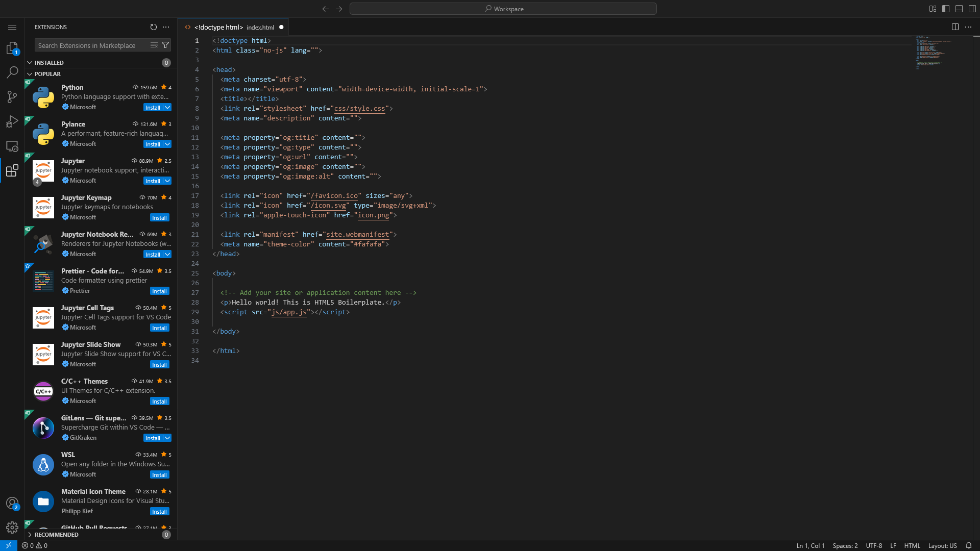Image resolution: width=980 pixels, height=551 pixels.
Task: Toggle Secondary Side Bar visibility
Action: click(x=972, y=9)
